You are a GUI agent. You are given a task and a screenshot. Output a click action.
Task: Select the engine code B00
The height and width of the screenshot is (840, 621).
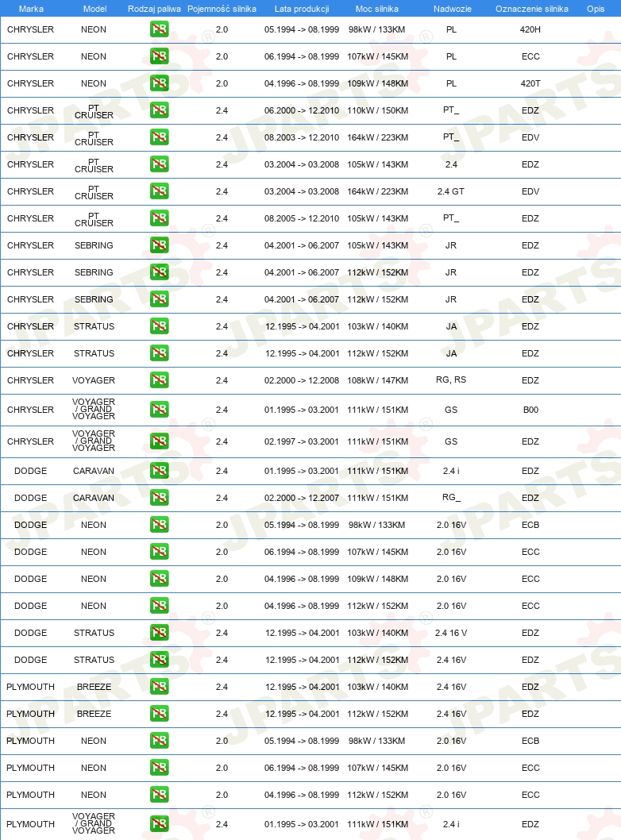[531, 410]
